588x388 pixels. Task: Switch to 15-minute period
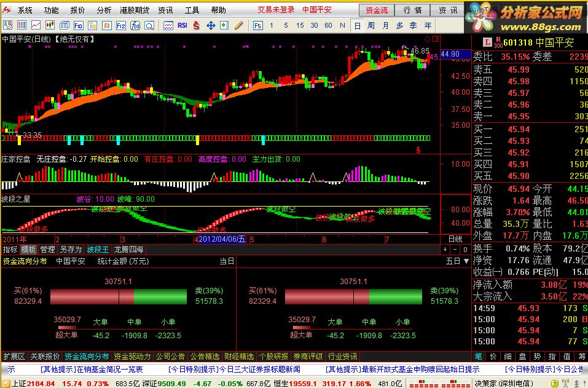300,25
